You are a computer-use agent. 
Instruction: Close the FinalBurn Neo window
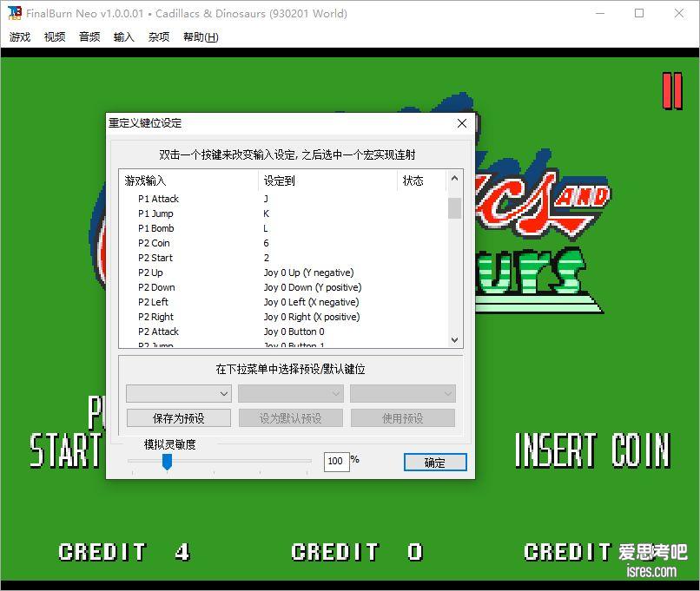coord(679,13)
